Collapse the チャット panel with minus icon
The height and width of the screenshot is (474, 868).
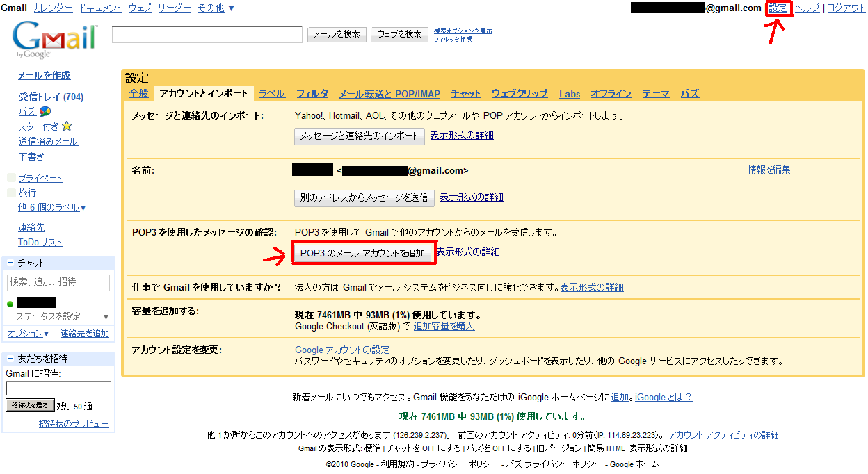pyautogui.click(x=10, y=263)
